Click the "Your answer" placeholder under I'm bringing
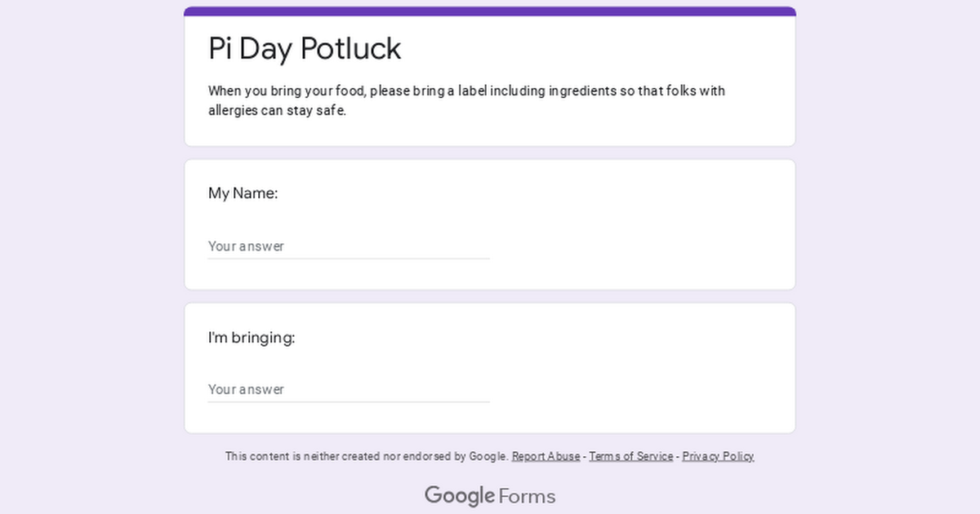 (x=246, y=390)
